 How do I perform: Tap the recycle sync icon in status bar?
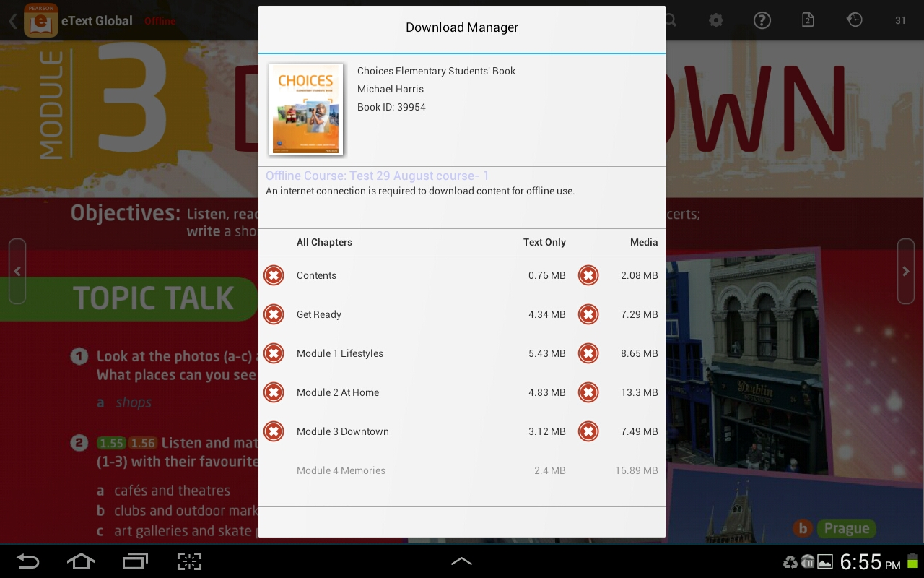[791, 561]
